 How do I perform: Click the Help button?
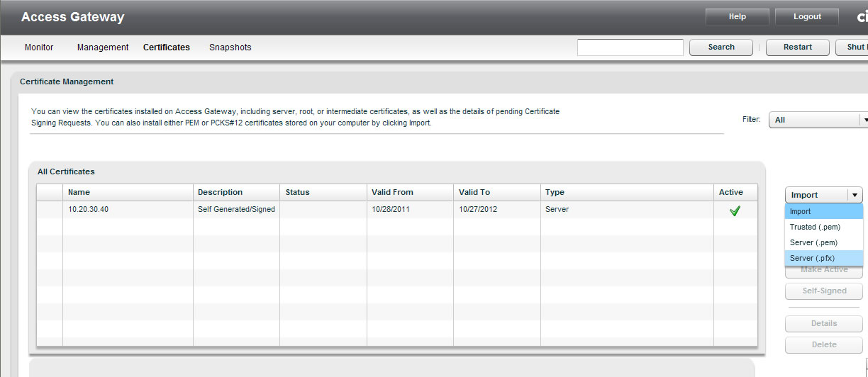(738, 17)
